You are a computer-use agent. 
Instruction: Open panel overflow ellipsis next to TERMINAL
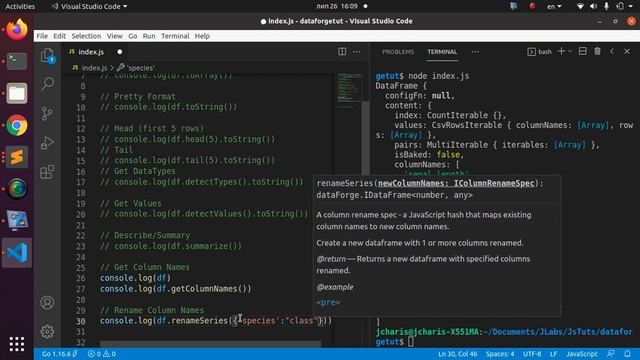475,52
